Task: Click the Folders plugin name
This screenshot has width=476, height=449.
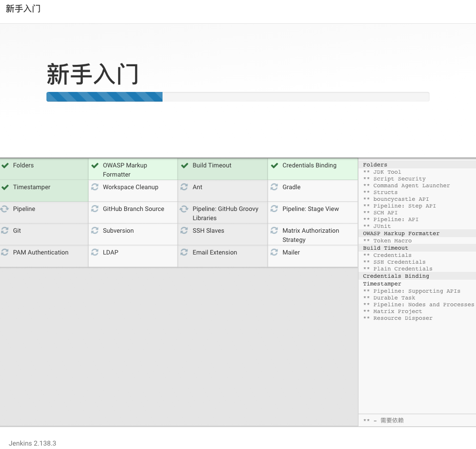Action: tap(23, 165)
